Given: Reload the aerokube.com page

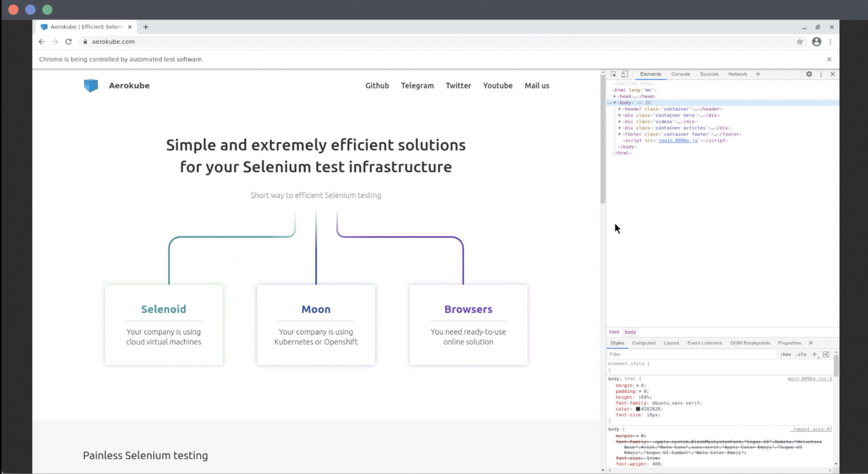Looking at the screenshot, I should coord(68,41).
